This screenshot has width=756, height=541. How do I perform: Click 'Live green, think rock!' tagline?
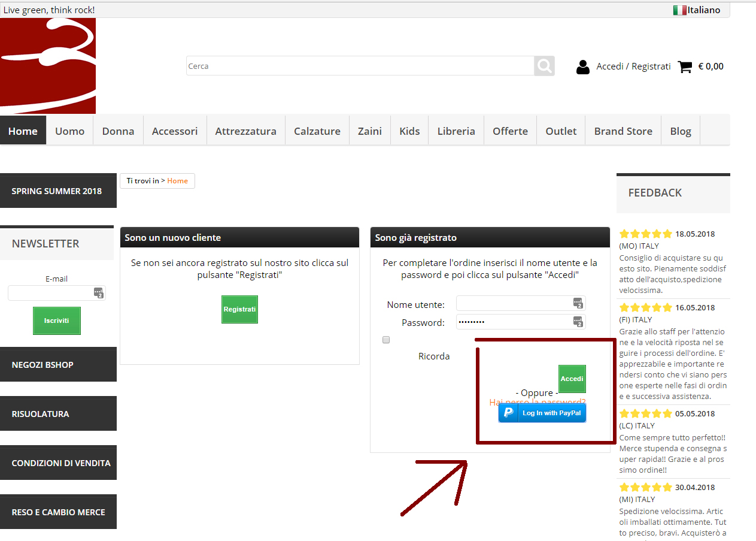(49, 10)
